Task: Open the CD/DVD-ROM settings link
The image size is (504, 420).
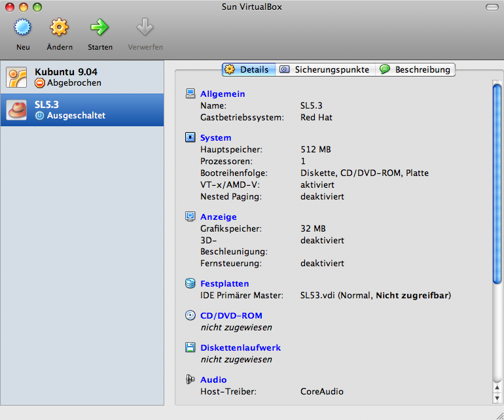Action: [x=231, y=315]
